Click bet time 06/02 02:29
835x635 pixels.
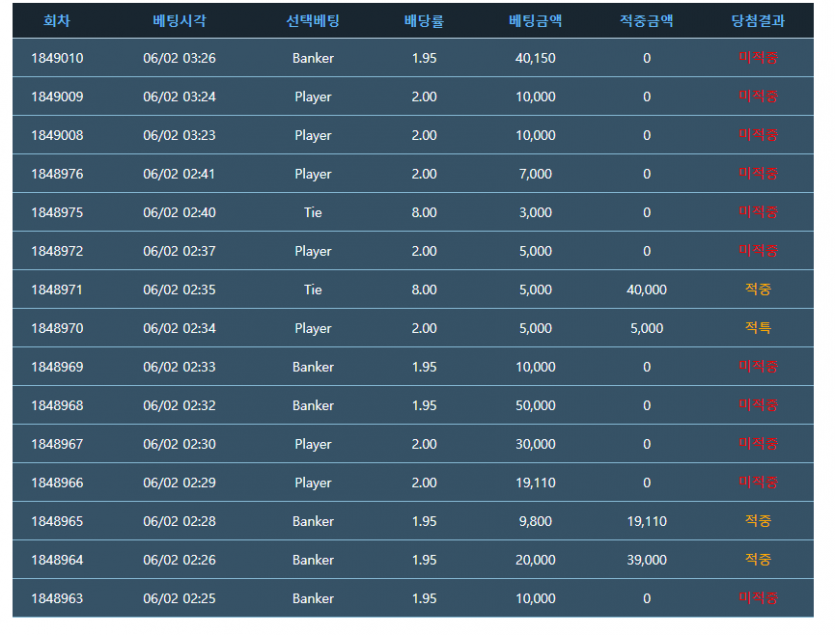(x=179, y=483)
